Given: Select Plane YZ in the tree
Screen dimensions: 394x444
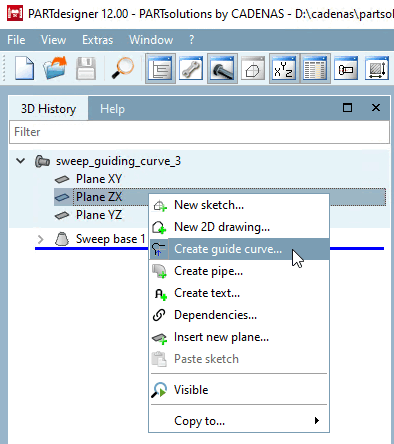Looking at the screenshot, I should click(99, 215).
